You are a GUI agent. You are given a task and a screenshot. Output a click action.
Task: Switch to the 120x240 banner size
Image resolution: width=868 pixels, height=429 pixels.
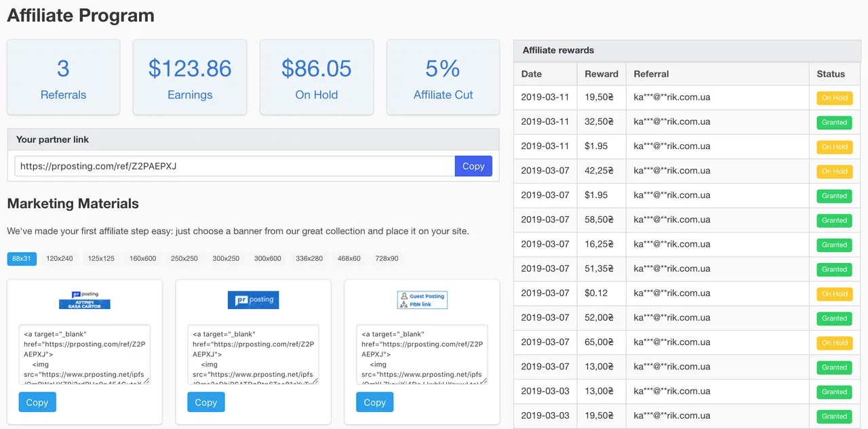(60, 258)
